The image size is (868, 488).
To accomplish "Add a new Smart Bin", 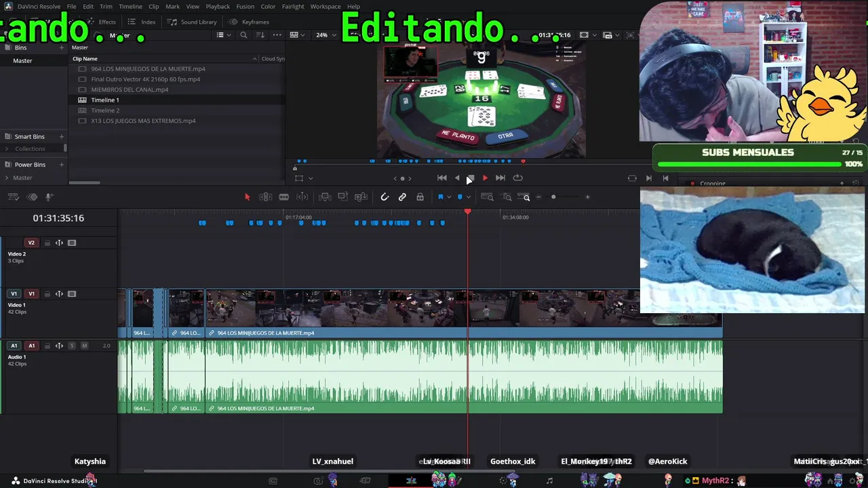I will click(x=62, y=136).
